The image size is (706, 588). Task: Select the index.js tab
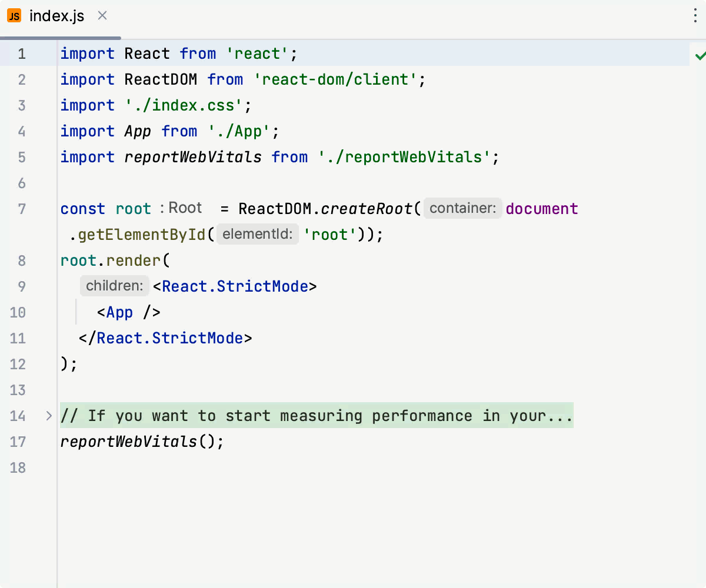point(56,16)
